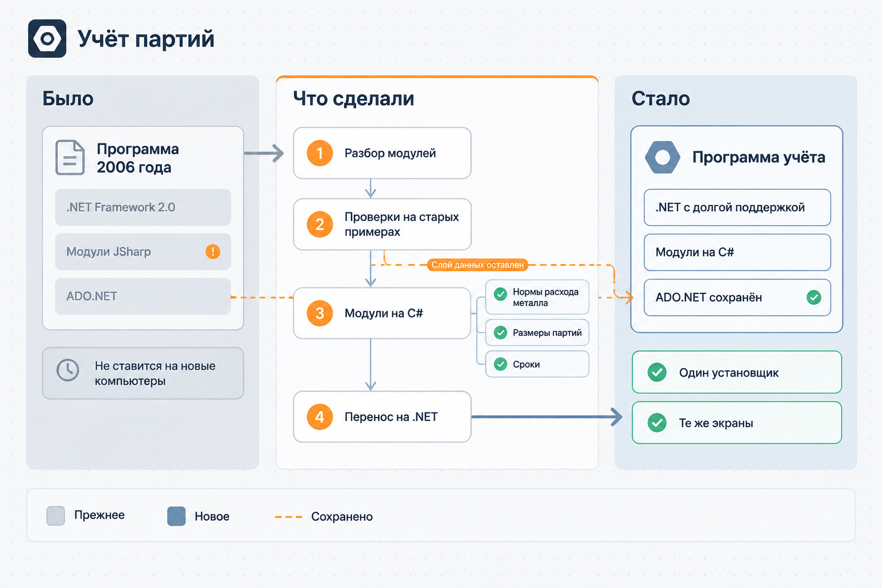Click the hexagon icon beside Программа учёта
This screenshot has height=588, width=882.
tap(663, 157)
